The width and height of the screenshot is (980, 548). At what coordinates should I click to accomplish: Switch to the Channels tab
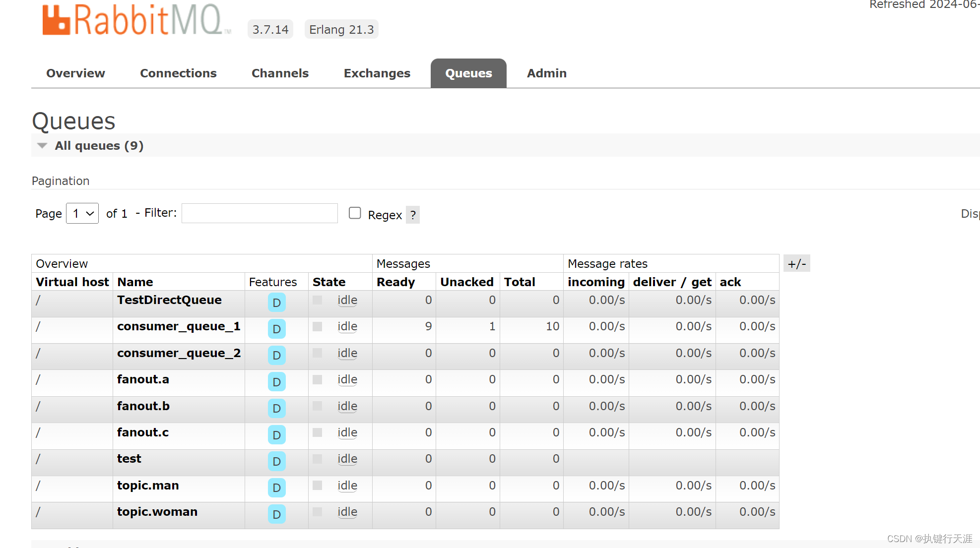coord(280,73)
